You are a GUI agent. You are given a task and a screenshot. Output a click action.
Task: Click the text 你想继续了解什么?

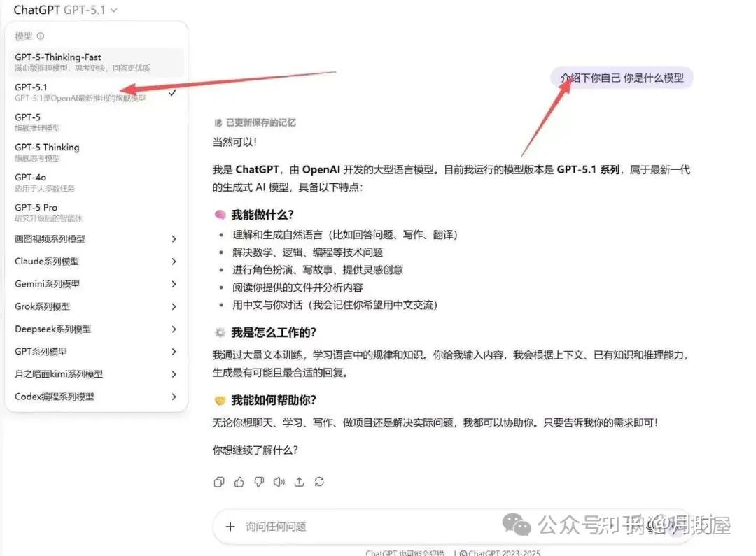[255, 450]
